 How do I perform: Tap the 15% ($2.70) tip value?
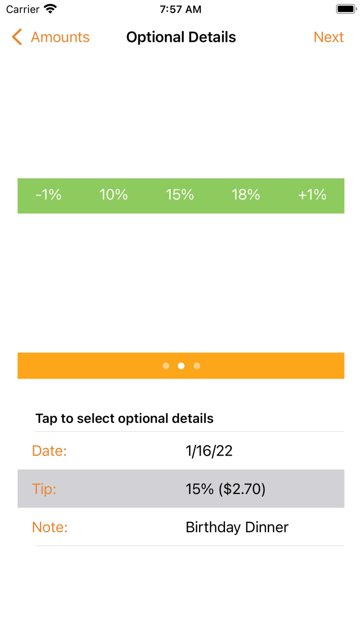tap(225, 489)
